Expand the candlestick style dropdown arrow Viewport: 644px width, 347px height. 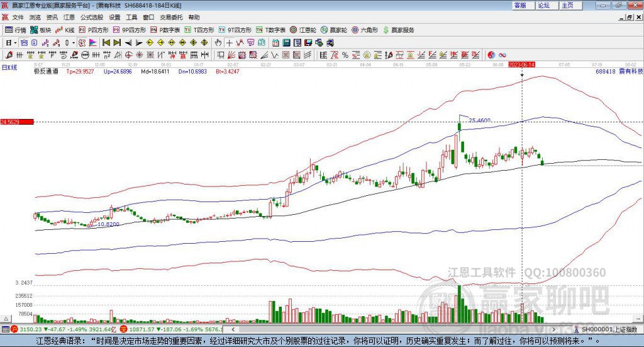(x=74, y=43)
